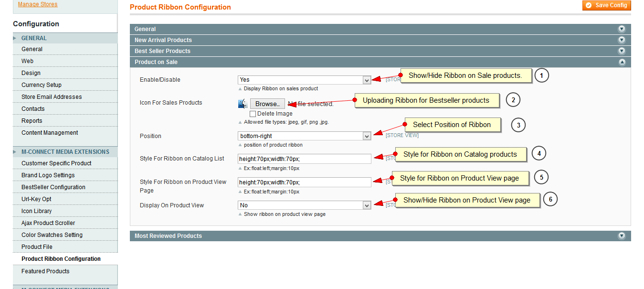Image resolution: width=644 pixels, height=289 pixels.
Task: Click Style For Ribbon on Product View field
Action: pyautogui.click(x=304, y=182)
